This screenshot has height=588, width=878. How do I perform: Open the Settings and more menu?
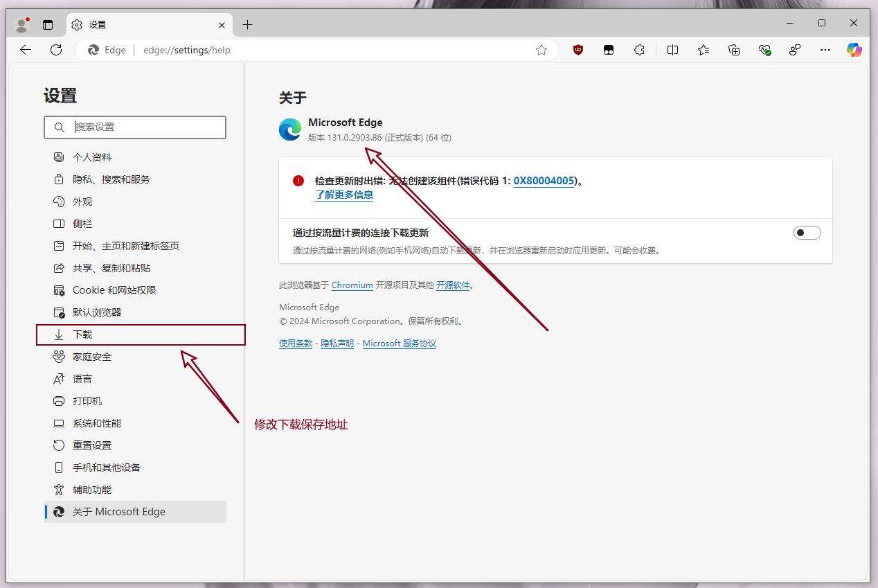point(825,50)
